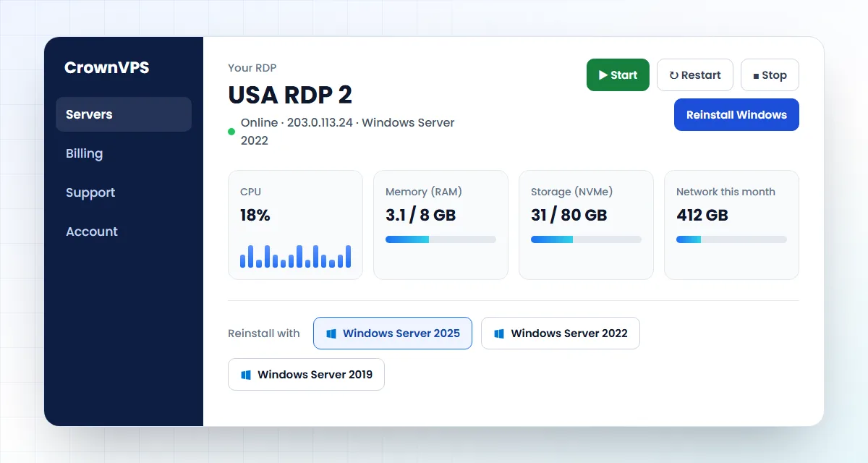Image resolution: width=868 pixels, height=463 pixels.
Task: Choose Windows Server 2019 reinstall option
Action: pos(306,374)
